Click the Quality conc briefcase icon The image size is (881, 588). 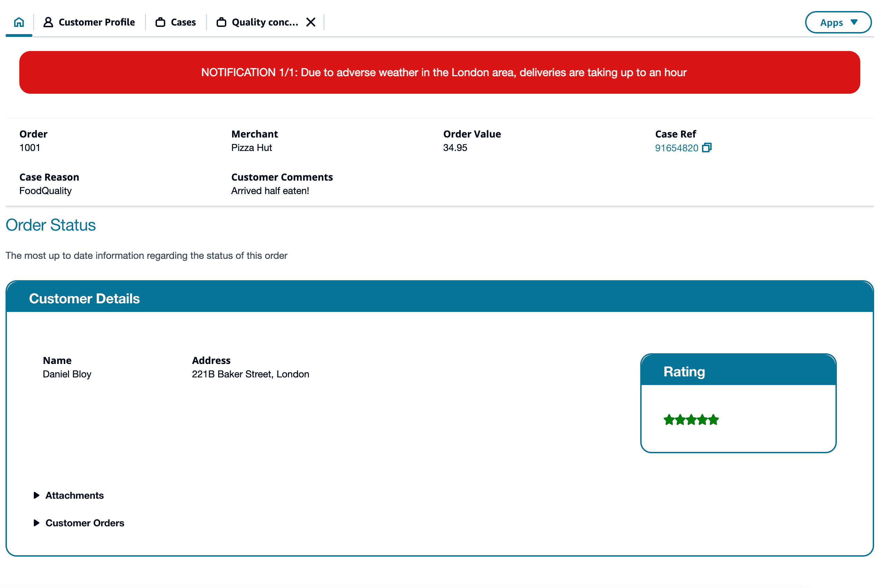pos(221,22)
